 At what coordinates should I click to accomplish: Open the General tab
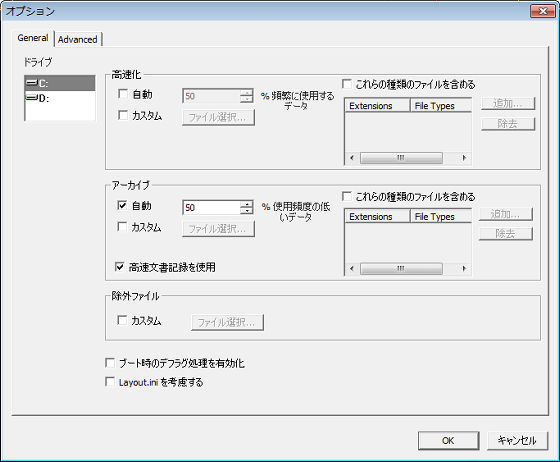33,38
